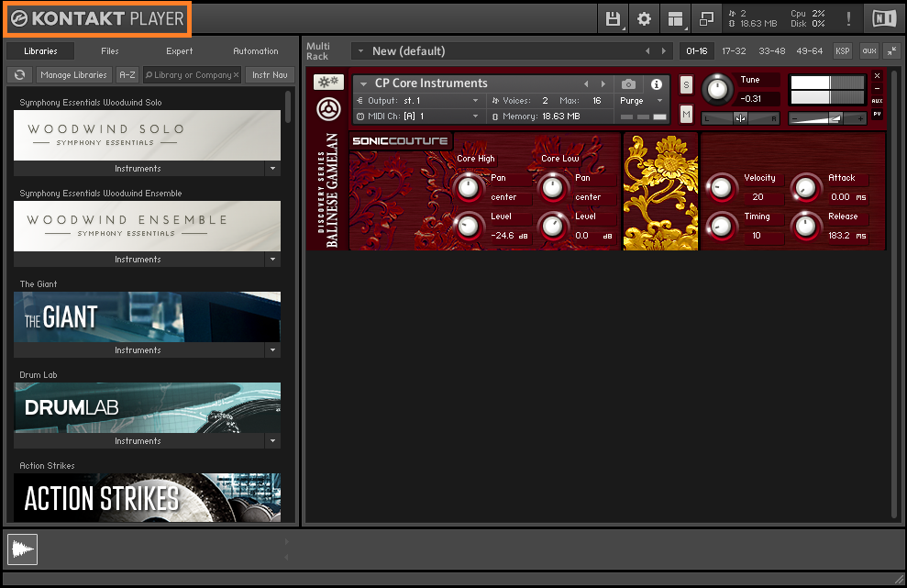Click the rack minimize arrows icon

892,51
